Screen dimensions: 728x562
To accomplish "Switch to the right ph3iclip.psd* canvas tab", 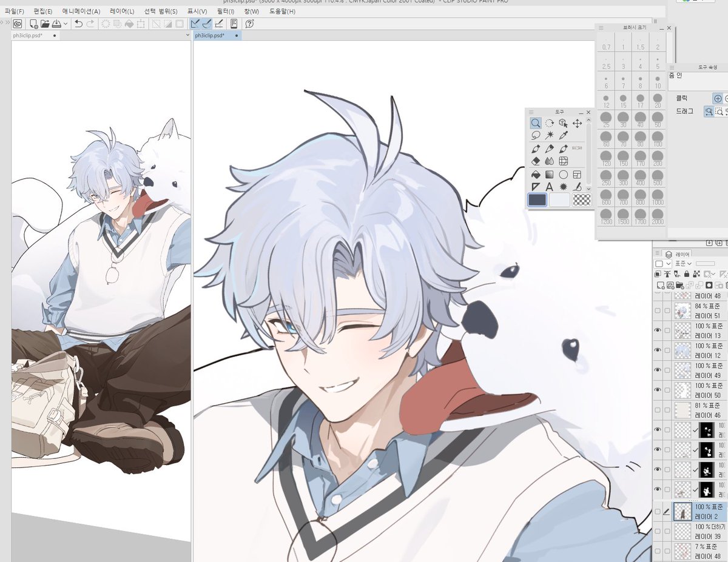I will point(217,36).
